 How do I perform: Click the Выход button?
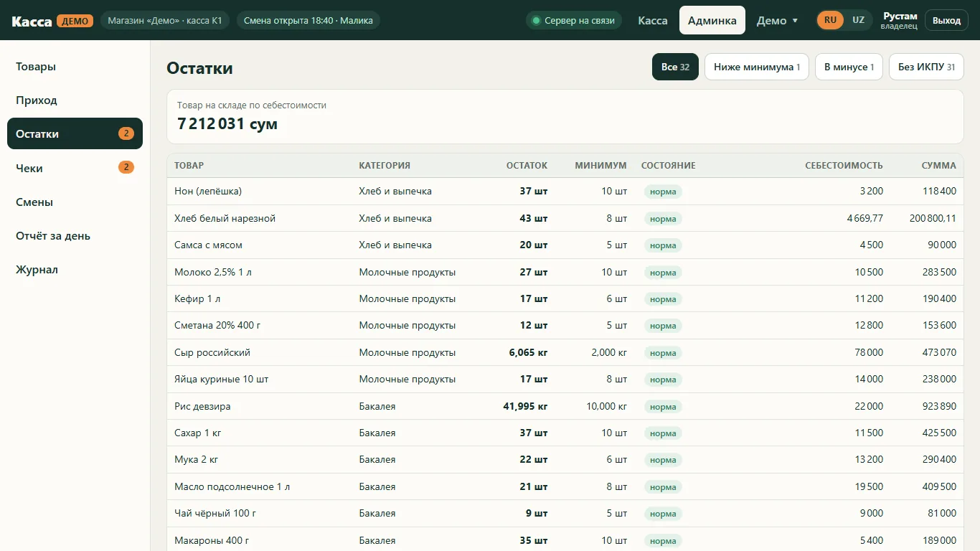[946, 21]
